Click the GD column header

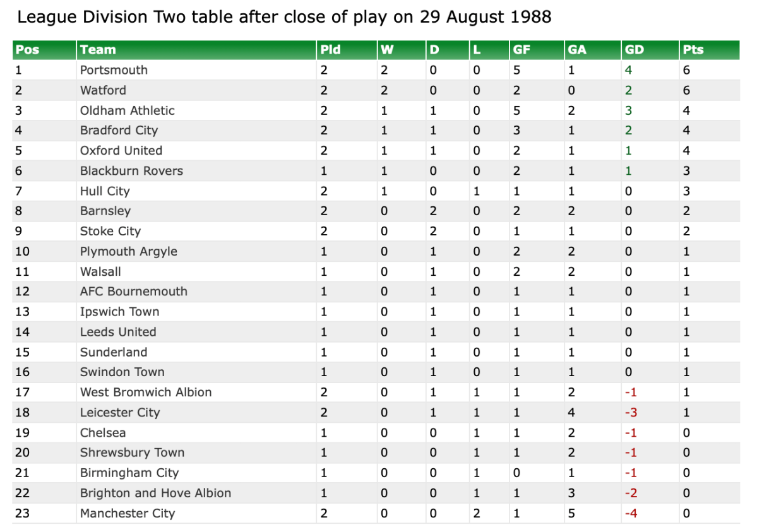634,50
